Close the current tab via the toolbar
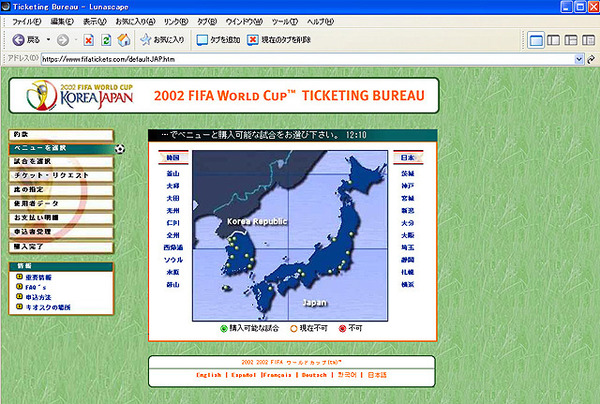Screen dimensions: 600x404 pos(279,40)
